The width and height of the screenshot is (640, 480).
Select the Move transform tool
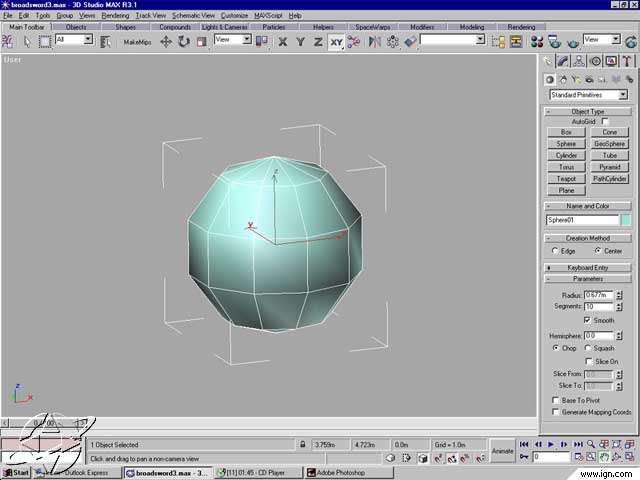click(166, 42)
